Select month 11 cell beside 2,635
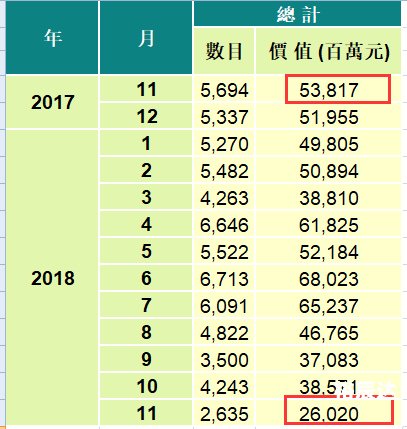407x429 pixels. [146, 413]
